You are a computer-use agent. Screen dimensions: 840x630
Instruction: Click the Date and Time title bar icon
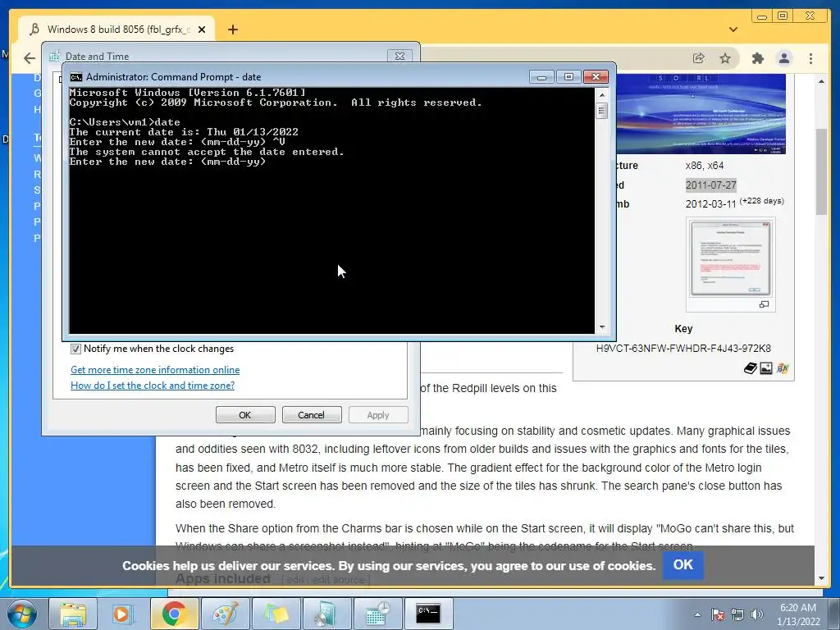[x=55, y=56]
